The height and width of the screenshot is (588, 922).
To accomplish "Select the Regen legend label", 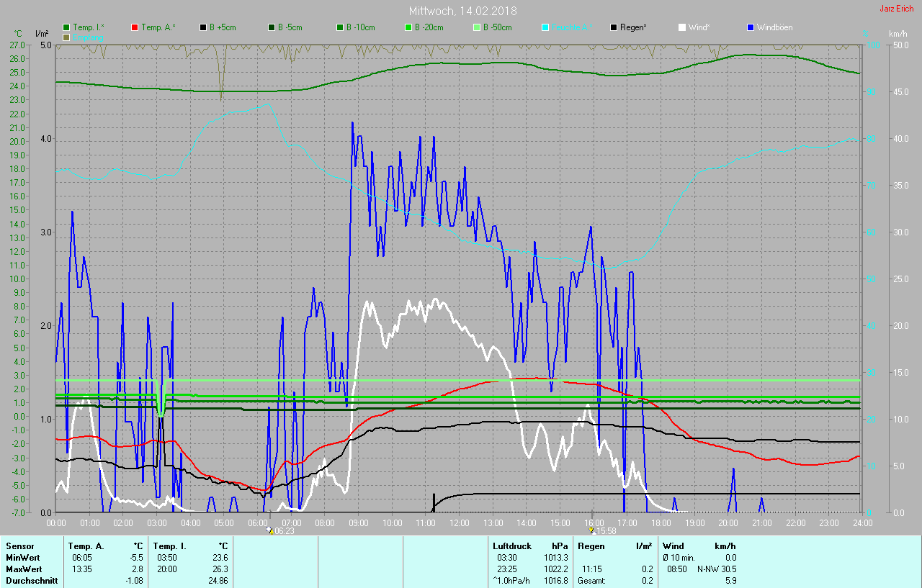I will [633, 27].
